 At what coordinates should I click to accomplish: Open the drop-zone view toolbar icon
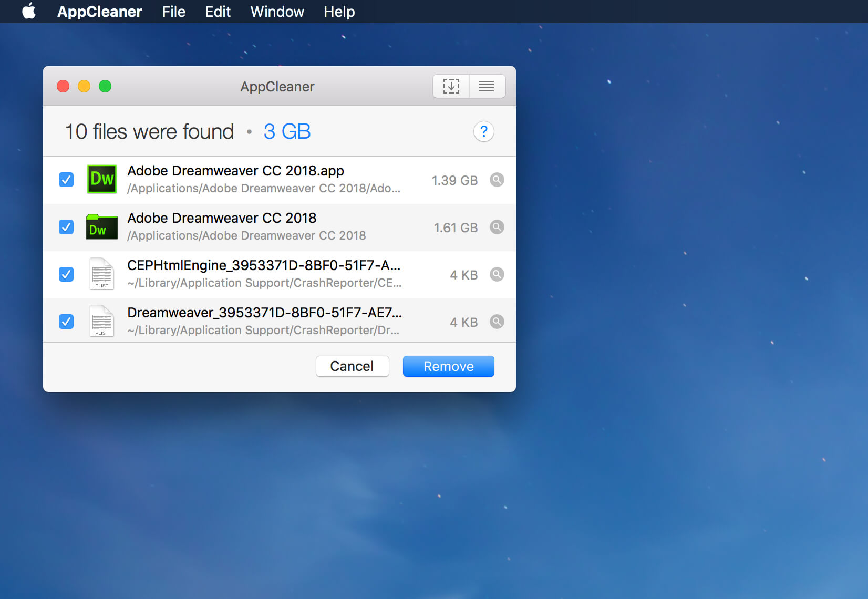451,86
